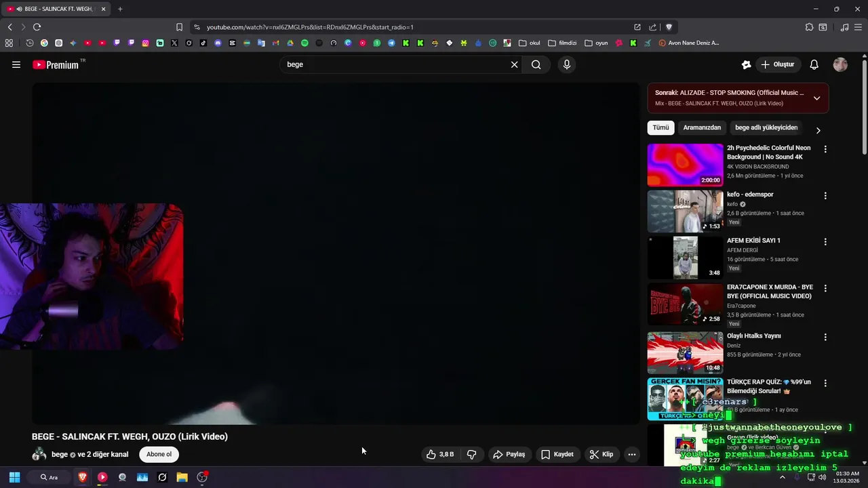Open the okul bookmarks folder
The image size is (868, 488).
530,43
